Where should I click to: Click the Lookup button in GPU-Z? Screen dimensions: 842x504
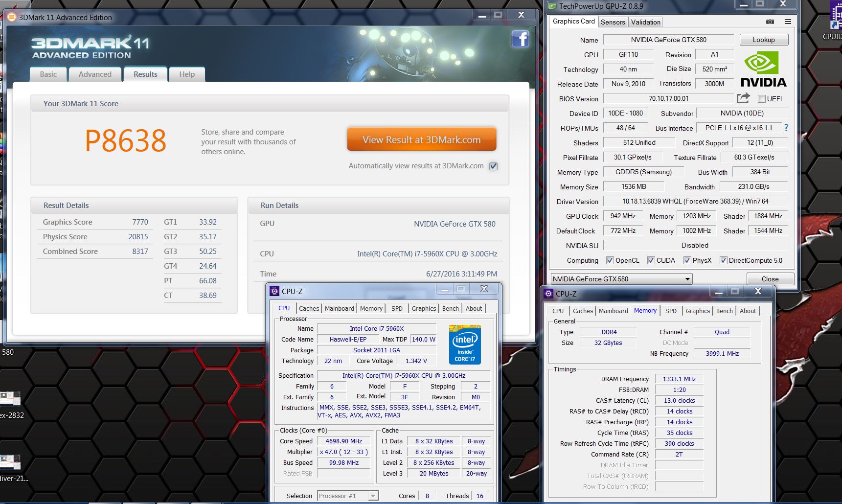coord(764,40)
